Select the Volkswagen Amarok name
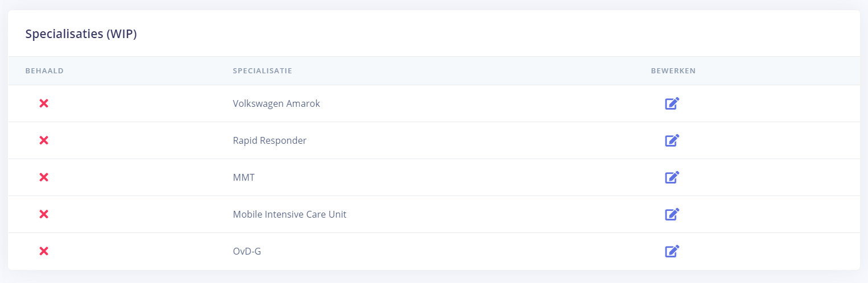The image size is (868, 283). tap(276, 103)
